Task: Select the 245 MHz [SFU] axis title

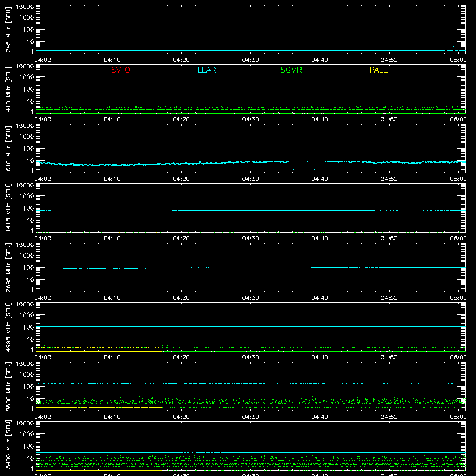Action: click(x=8, y=30)
